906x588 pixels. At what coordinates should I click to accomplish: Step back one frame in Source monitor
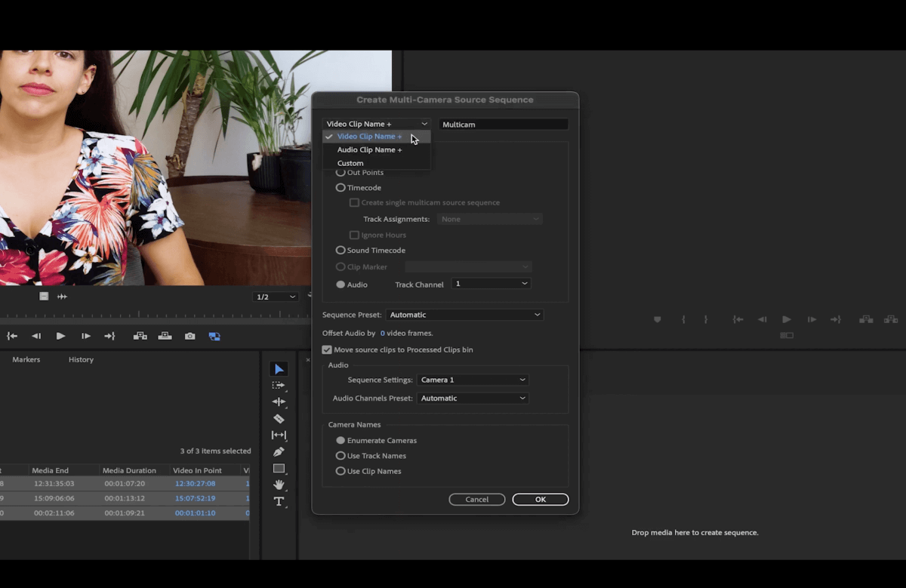click(x=36, y=336)
